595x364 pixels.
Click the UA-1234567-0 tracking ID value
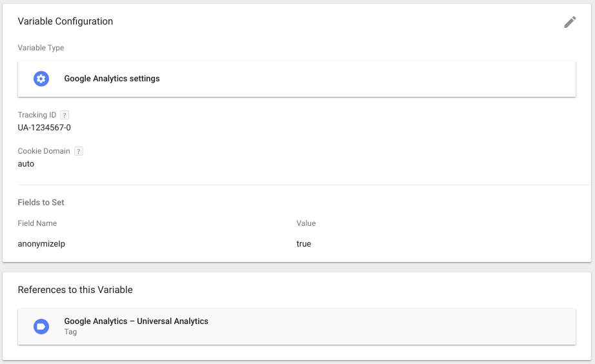44,128
